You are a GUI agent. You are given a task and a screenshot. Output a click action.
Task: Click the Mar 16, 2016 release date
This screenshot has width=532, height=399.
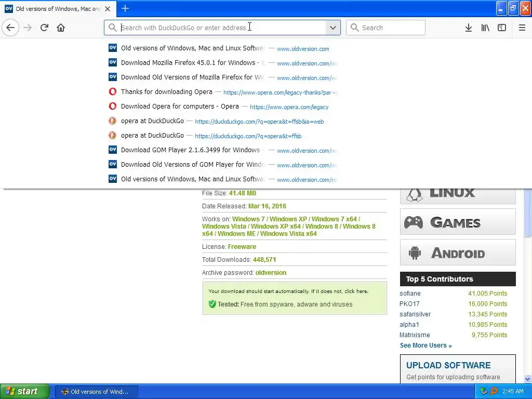tap(267, 206)
